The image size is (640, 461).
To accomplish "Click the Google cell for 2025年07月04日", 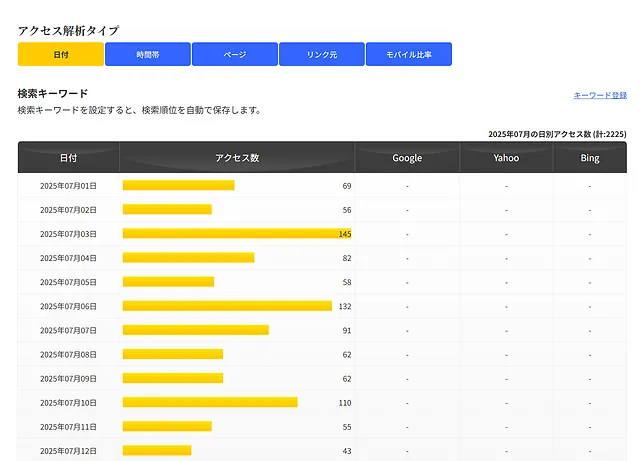I will click(x=407, y=258).
